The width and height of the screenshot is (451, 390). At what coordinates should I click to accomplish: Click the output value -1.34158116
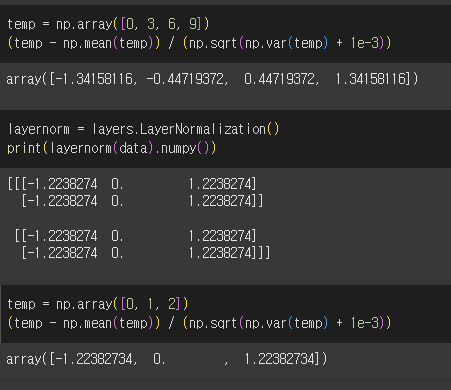[x=93, y=79]
